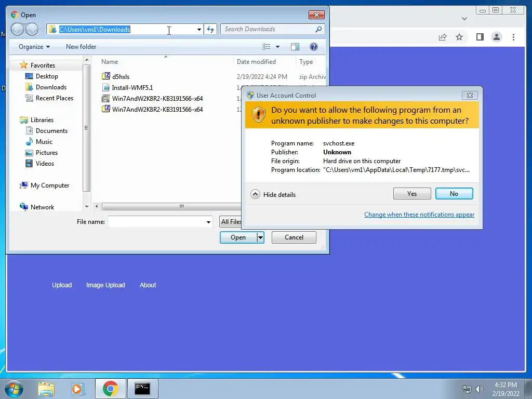Toggle Chrome's side panel icon
This screenshot has height=399, width=532.
pos(480,37)
